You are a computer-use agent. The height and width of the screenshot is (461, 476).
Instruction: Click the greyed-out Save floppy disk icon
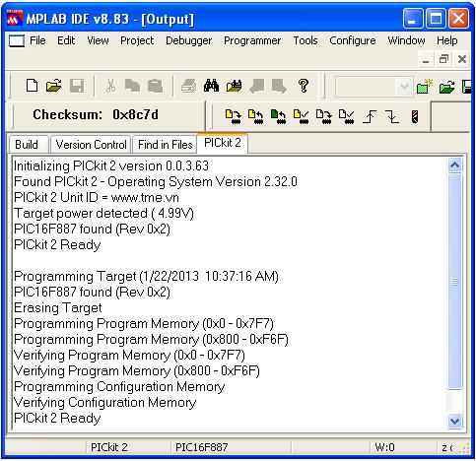[77, 86]
